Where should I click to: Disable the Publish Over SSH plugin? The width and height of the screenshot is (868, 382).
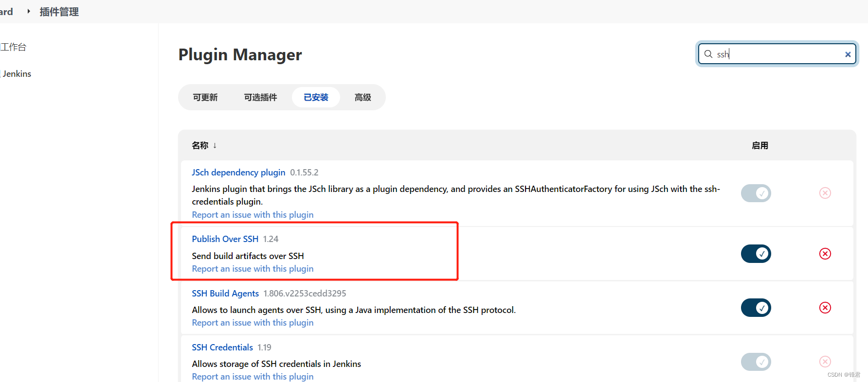(756, 254)
